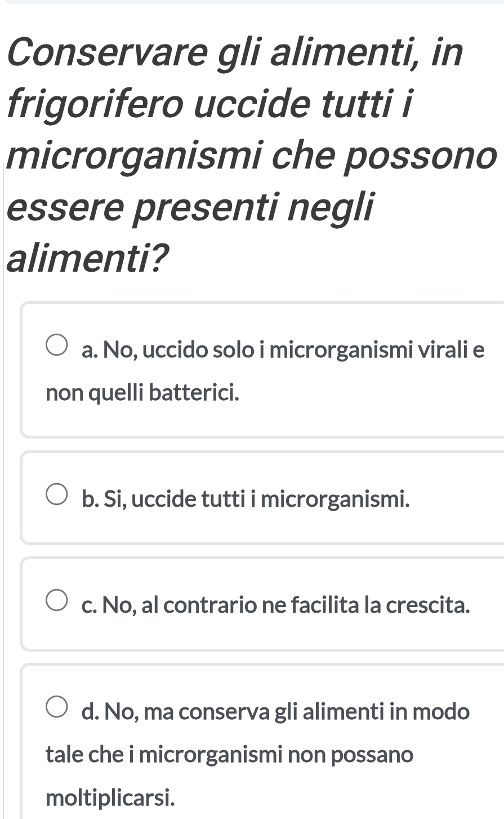This screenshot has width=504, height=819.
Task: Click the line 'non quelli batterici.'
Action: click(x=142, y=392)
